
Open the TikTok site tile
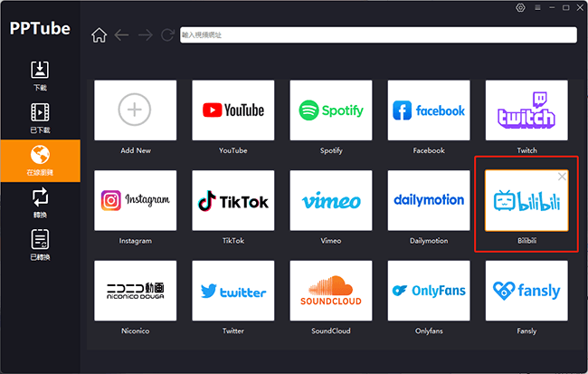232,201
